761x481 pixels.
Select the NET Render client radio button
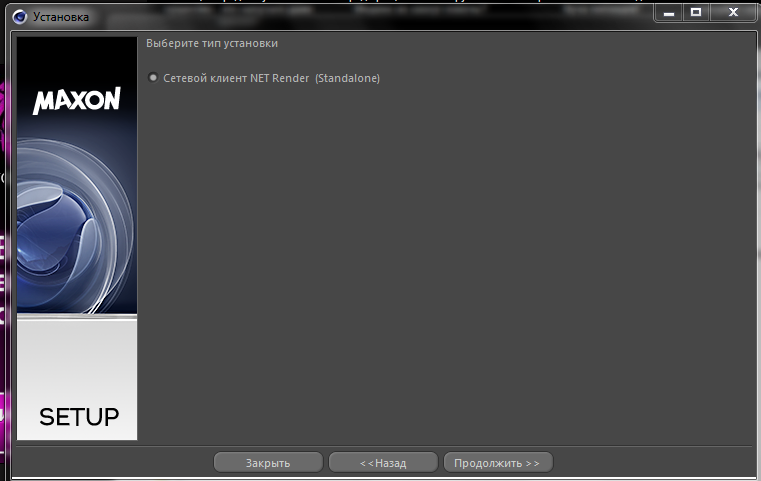(153, 78)
